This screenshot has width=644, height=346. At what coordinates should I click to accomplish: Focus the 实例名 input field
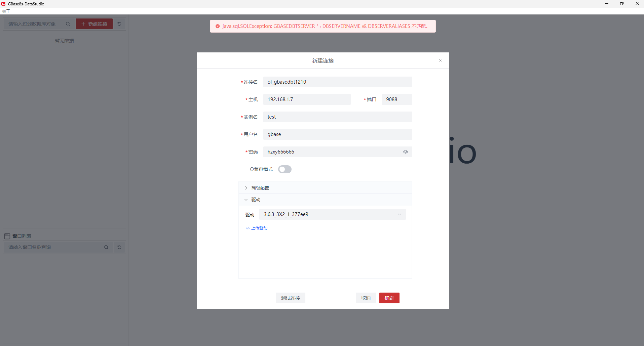(338, 117)
